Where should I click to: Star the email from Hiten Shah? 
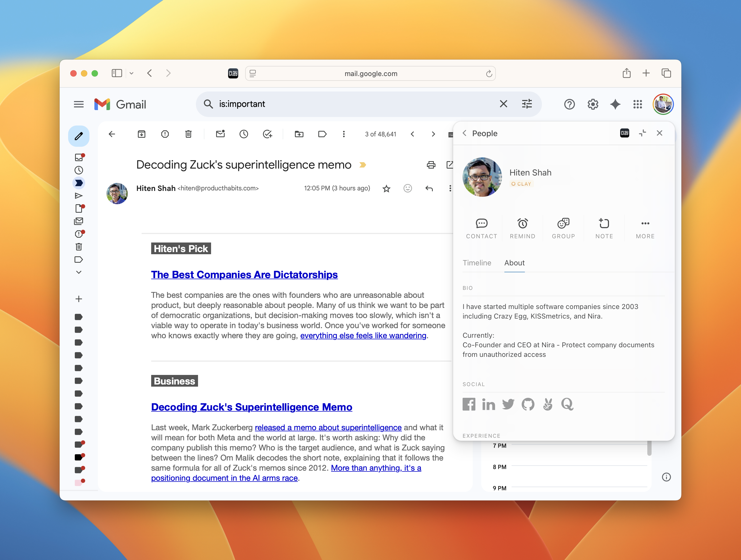pos(386,189)
